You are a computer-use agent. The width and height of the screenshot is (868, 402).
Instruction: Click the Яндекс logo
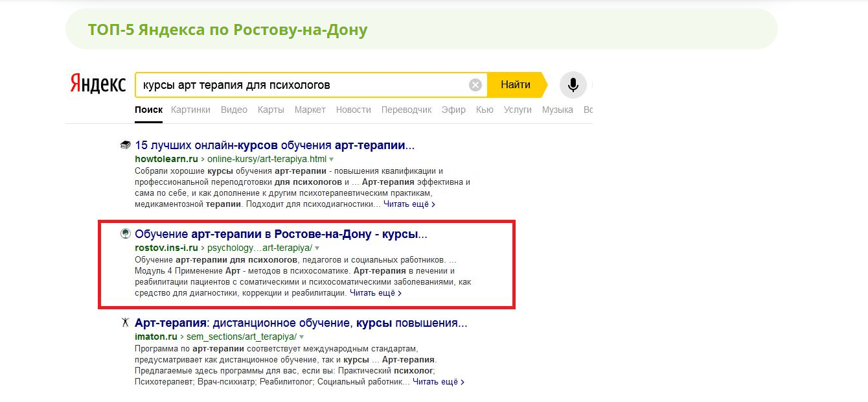[x=98, y=85]
